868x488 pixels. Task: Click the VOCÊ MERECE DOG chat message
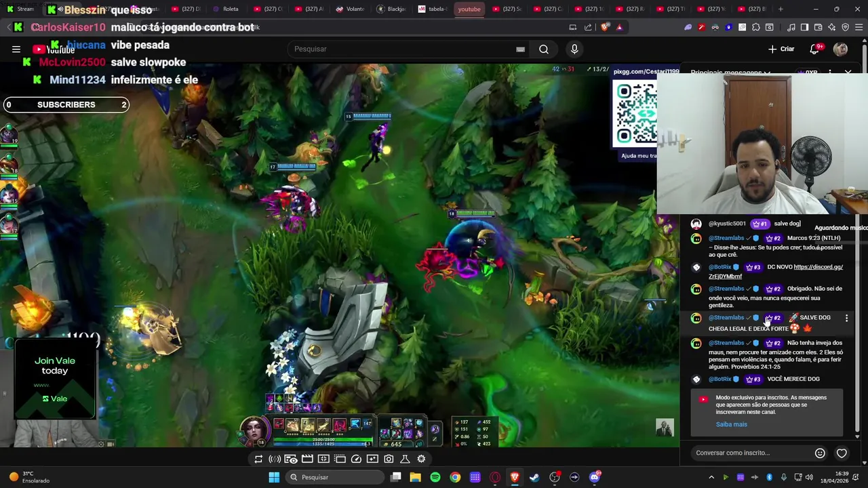pyautogui.click(x=793, y=379)
